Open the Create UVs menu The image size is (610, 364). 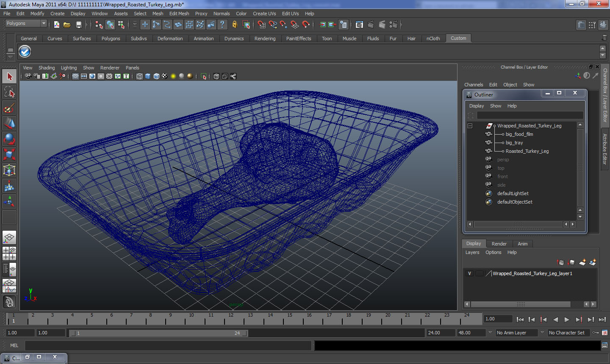[264, 14]
